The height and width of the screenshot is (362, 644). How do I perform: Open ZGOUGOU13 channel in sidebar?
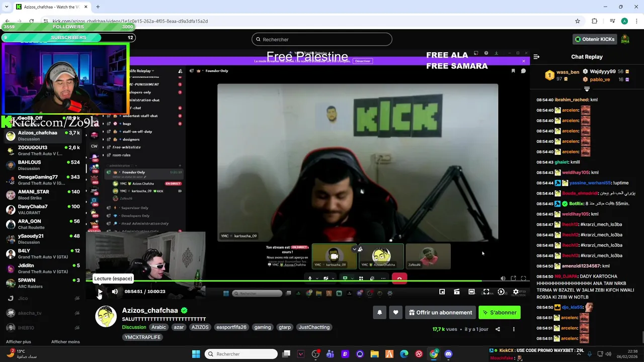point(43,151)
